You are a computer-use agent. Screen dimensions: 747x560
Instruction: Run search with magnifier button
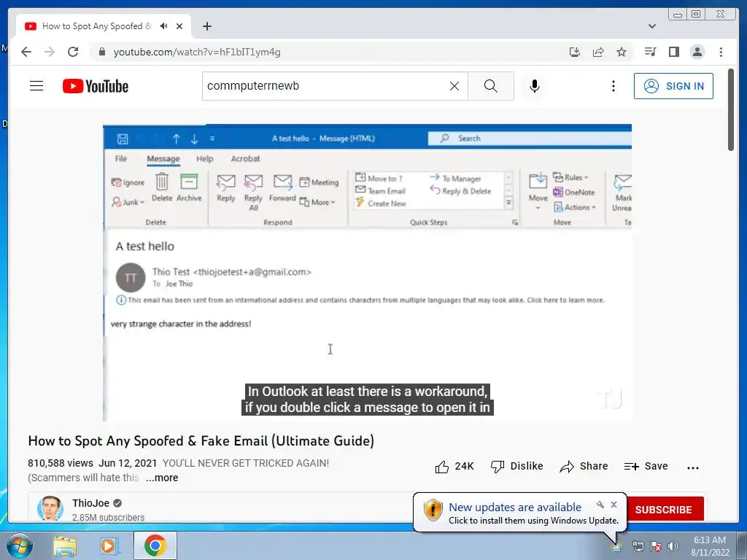(x=491, y=86)
